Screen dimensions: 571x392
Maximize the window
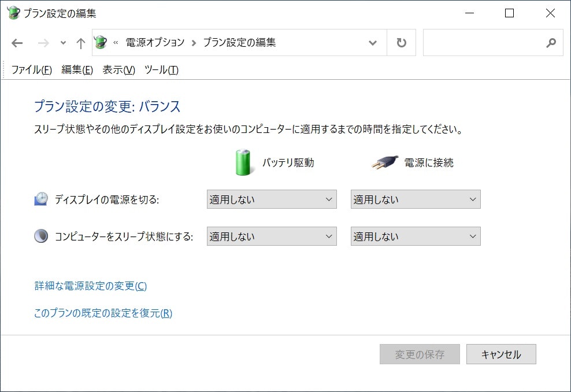click(x=510, y=13)
